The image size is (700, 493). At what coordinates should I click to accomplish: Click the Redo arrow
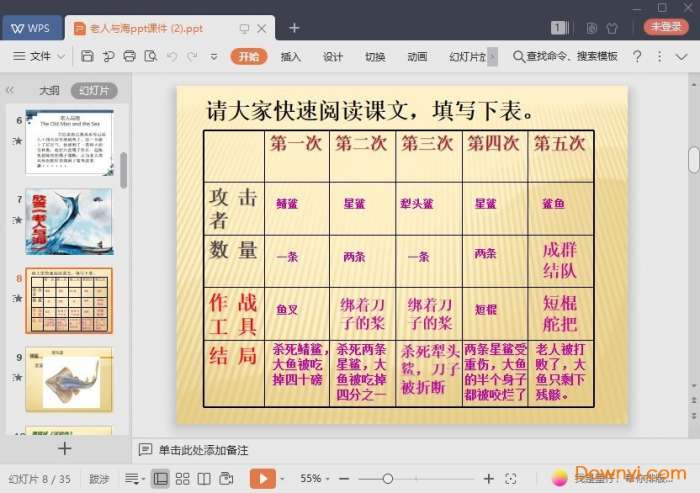[192, 56]
